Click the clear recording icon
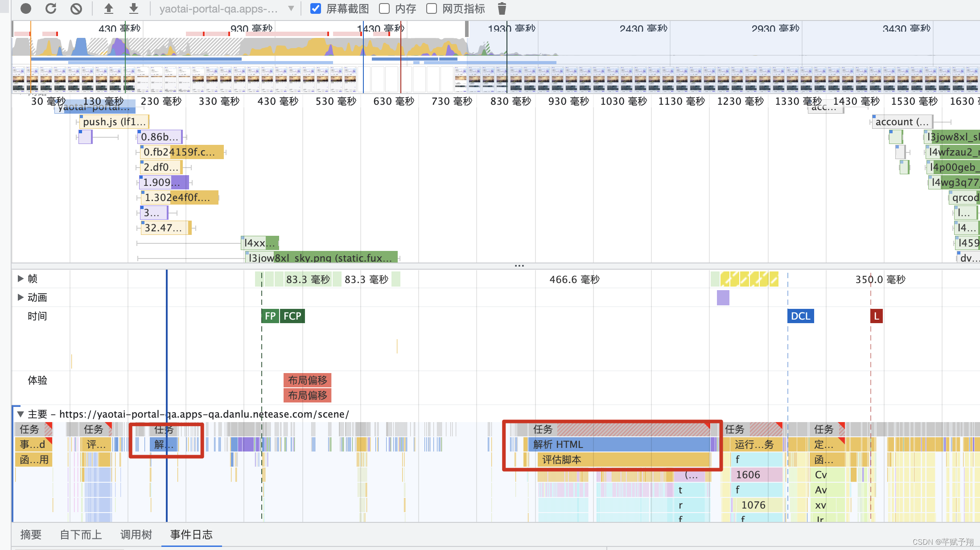Viewport: 980px width, 550px height. (76, 8)
